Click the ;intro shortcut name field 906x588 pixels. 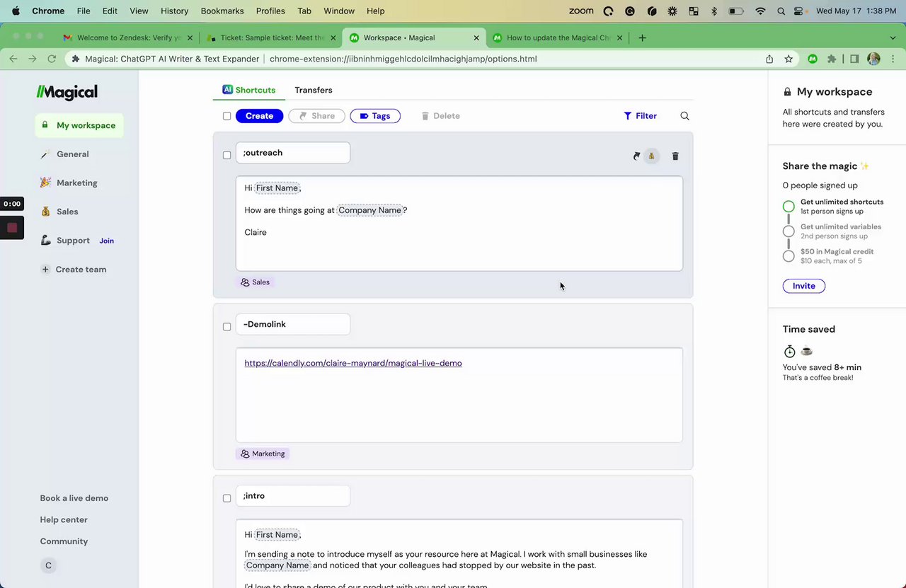(292, 496)
